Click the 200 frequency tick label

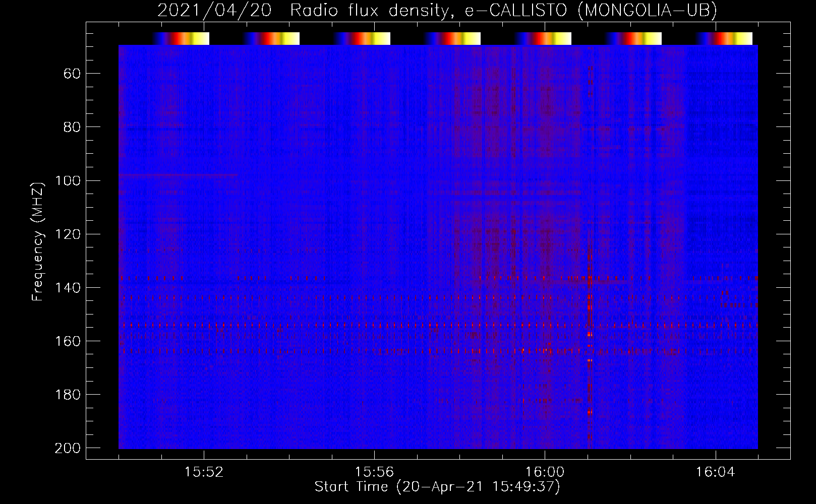tap(68, 448)
